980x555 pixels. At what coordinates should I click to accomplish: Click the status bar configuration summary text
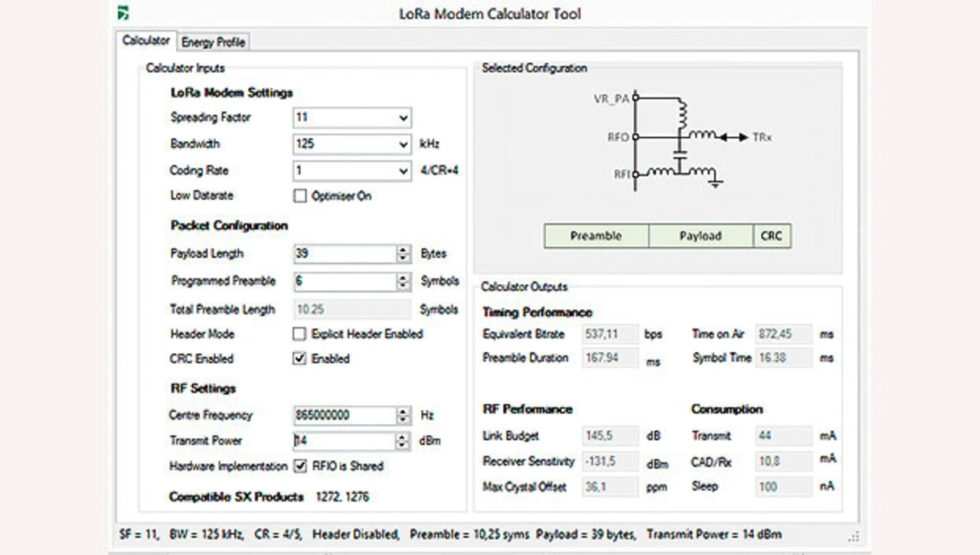click(x=450, y=534)
